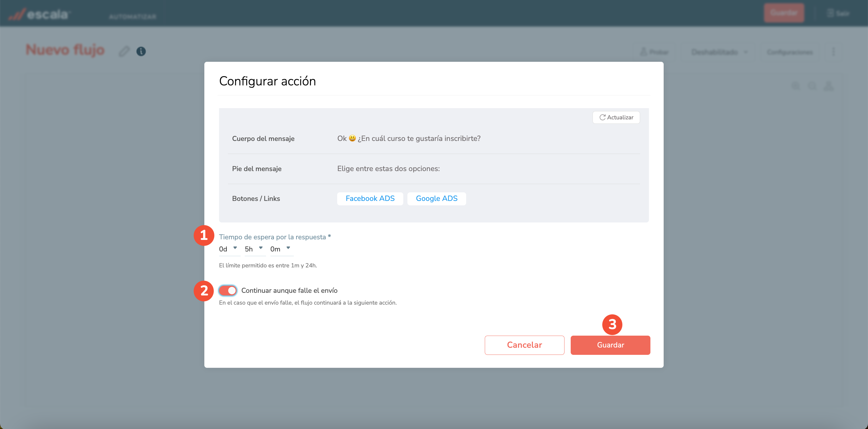Open Configuraciones in the background toolbar

coord(790,52)
